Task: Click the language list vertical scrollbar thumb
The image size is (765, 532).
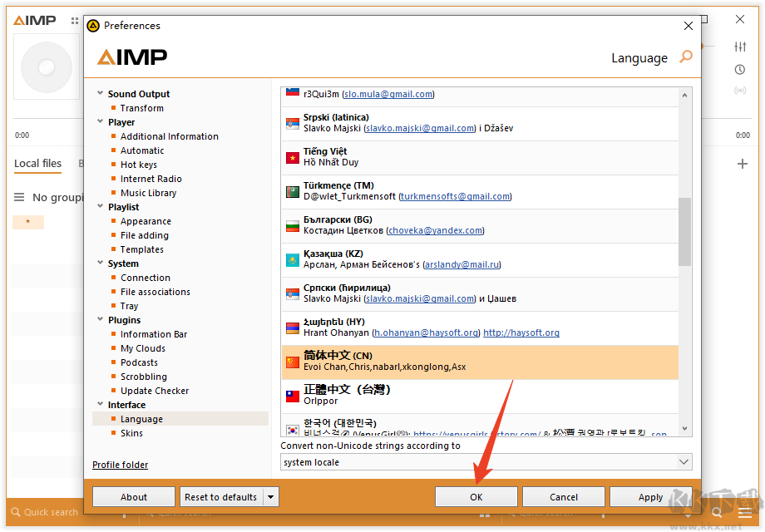Action: coord(685,231)
